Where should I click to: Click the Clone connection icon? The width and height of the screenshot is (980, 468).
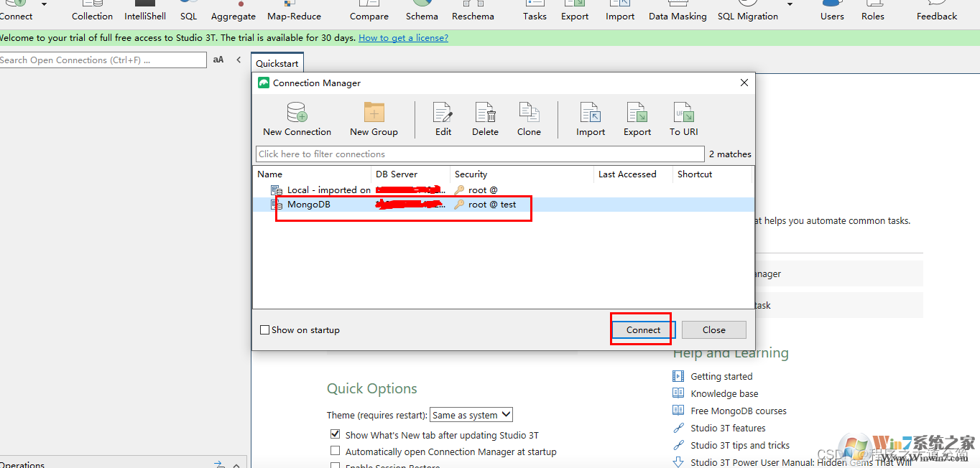(x=529, y=113)
